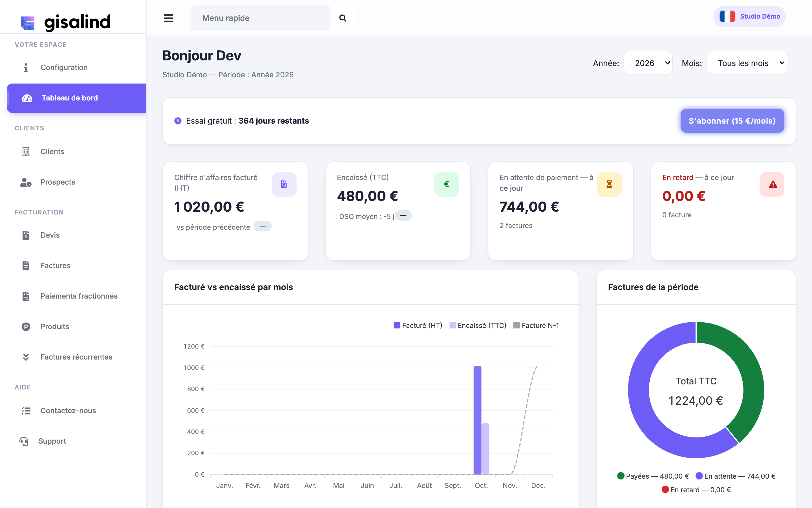Click the Contactez-nous list icon
Screen dimensions: 812x508
[x=26, y=411]
